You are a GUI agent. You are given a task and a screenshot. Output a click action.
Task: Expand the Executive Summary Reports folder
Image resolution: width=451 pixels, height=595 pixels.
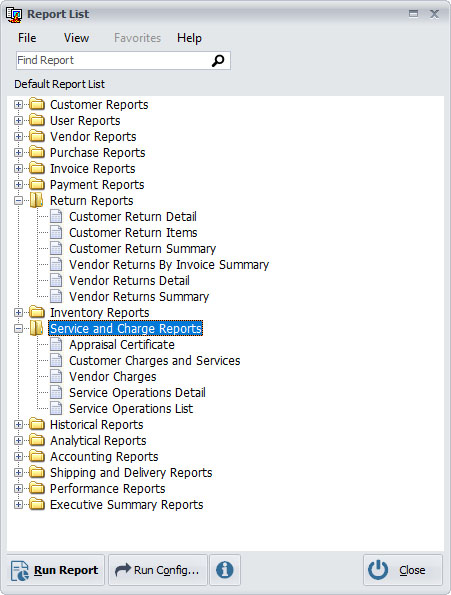click(18, 505)
